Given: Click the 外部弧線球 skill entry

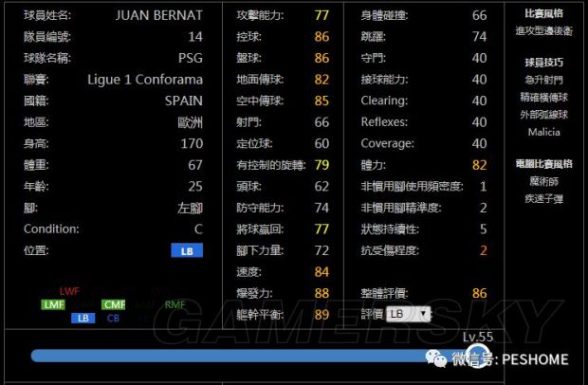Looking at the screenshot, I should pos(543,114).
